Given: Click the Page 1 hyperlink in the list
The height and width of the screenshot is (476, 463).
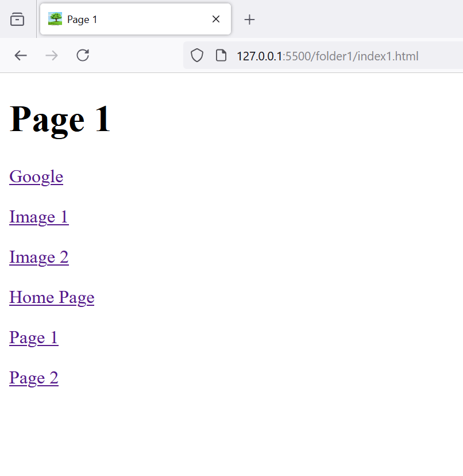Looking at the screenshot, I should point(34,337).
